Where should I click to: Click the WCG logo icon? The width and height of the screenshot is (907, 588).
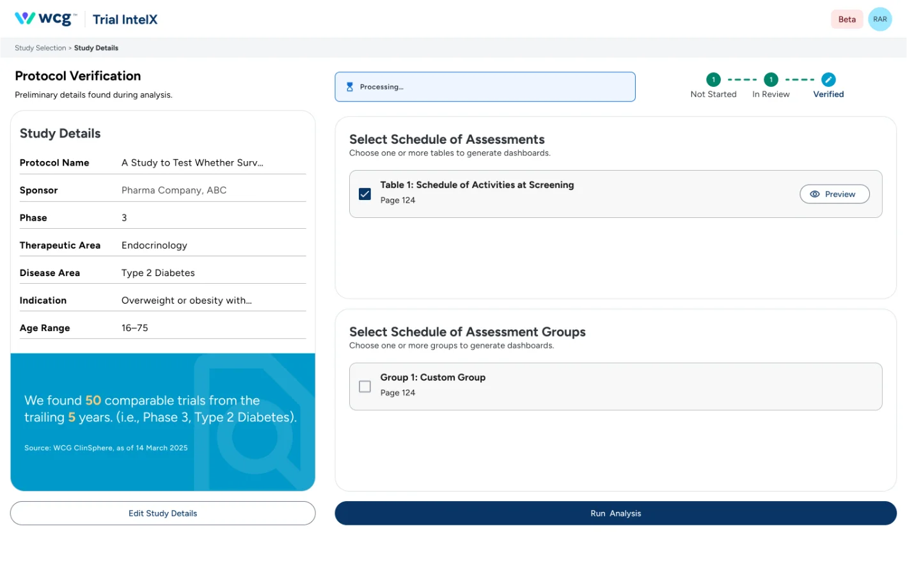[x=23, y=19]
